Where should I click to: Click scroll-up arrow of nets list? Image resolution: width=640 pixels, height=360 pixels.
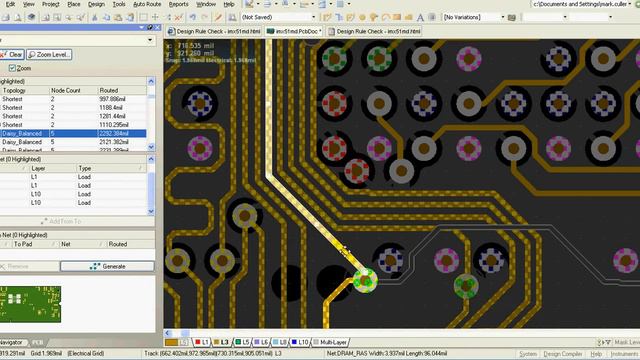pyautogui.click(x=151, y=81)
